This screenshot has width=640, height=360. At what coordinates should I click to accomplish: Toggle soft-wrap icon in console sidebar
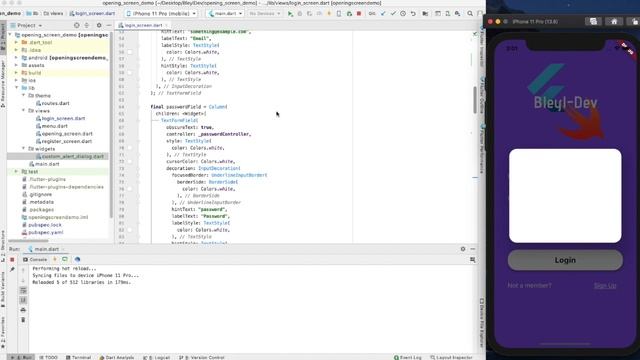coord(23,291)
